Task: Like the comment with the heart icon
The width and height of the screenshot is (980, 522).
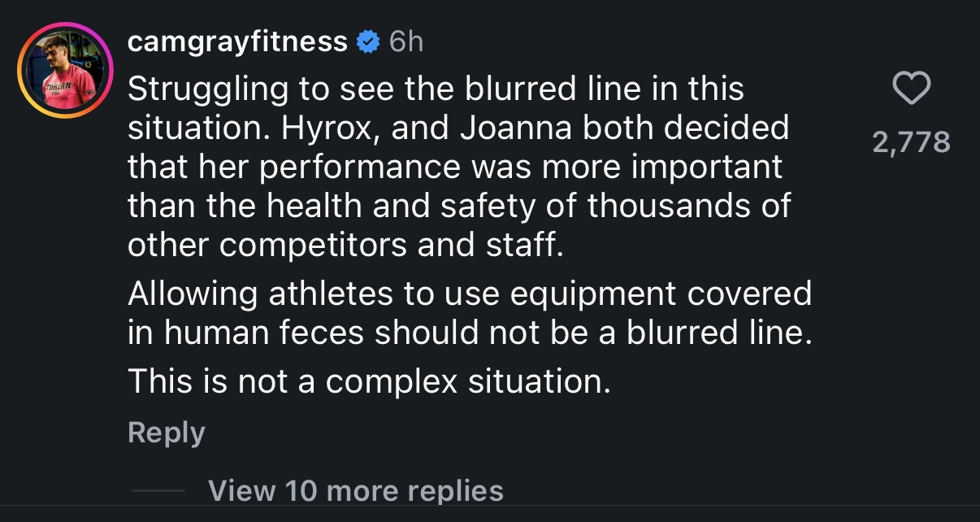Action: pos(911,89)
